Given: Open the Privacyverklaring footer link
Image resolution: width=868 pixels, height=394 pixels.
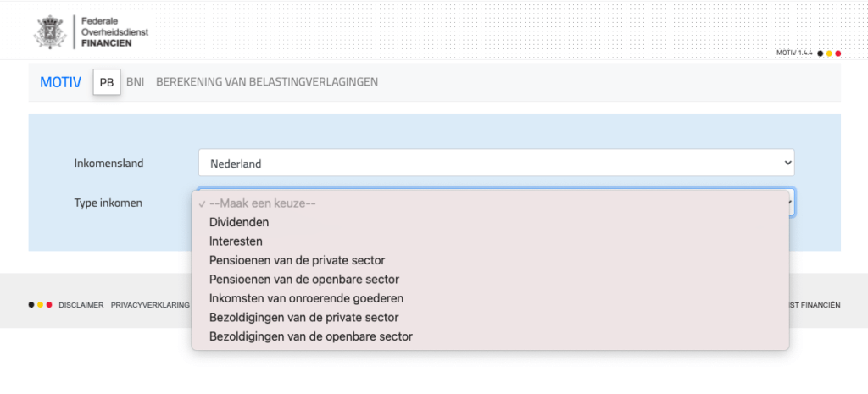Looking at the screenshot, I should tap(150, 305).
